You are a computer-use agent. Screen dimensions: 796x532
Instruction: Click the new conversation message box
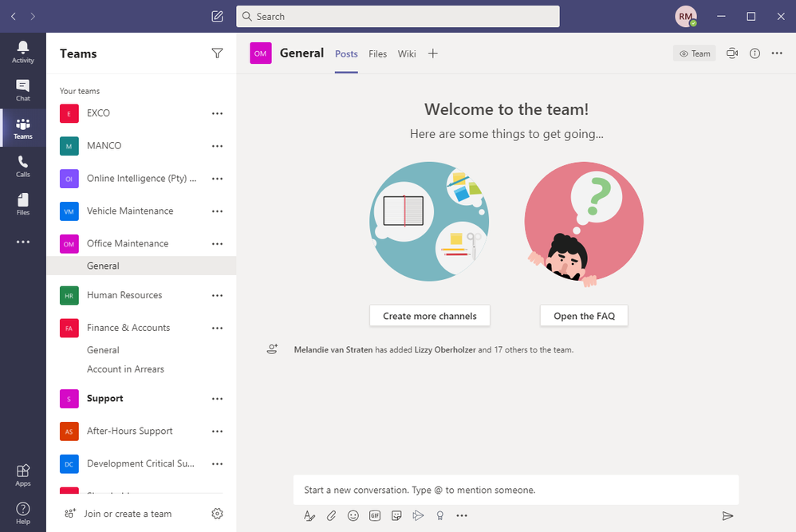(x=516, y=490)
